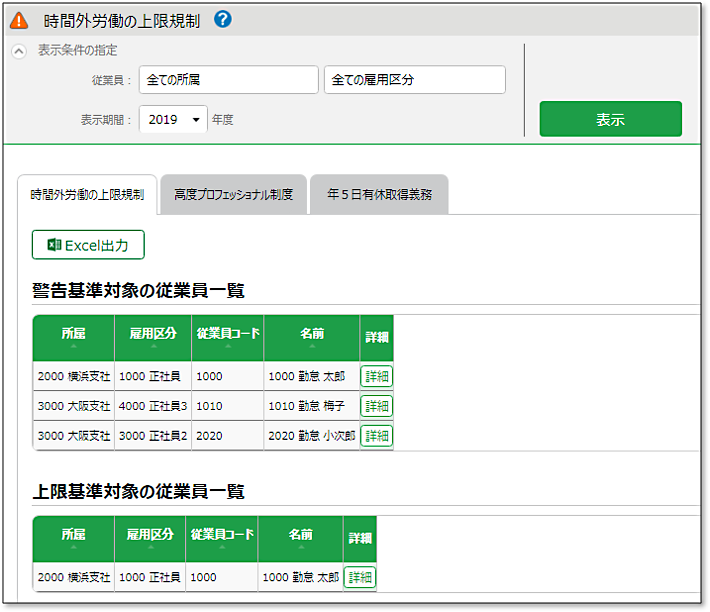The width and height of the screenshot is (710, 612).
Task: Sort warning list by 従業員コード column
Action: [228, 338]
